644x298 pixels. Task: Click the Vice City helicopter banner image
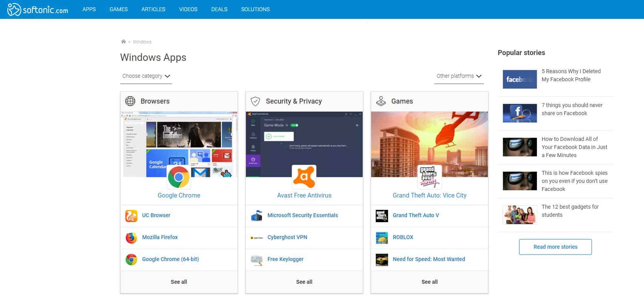point(429,144)
